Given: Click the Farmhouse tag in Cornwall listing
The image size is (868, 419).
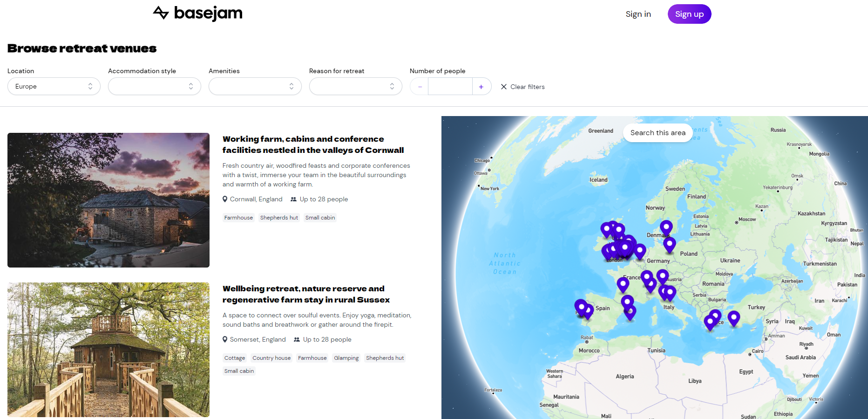Looking at the screenshot, I should (238, 218).
